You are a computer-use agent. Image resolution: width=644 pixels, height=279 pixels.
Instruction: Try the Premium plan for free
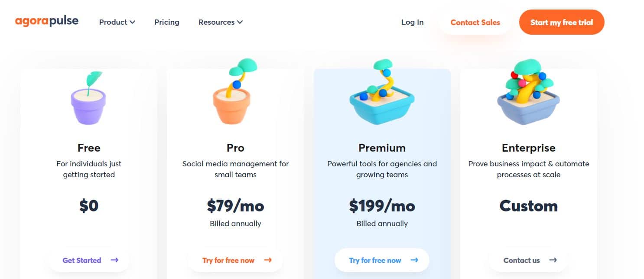point(375,260)
